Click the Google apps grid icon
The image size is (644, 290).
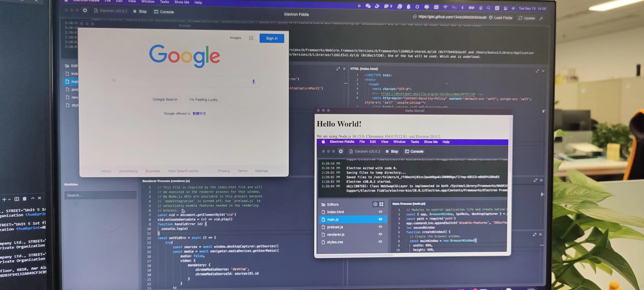[x=251, y=38]
